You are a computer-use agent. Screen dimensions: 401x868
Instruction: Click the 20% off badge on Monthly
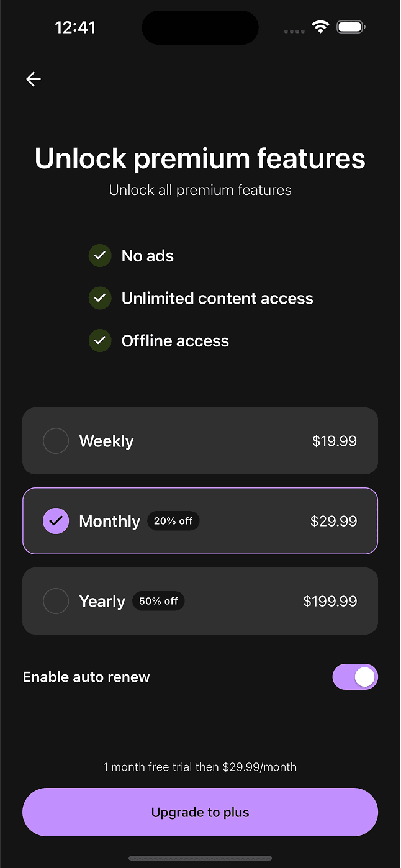pyautogui.click(x=173, y=521)
